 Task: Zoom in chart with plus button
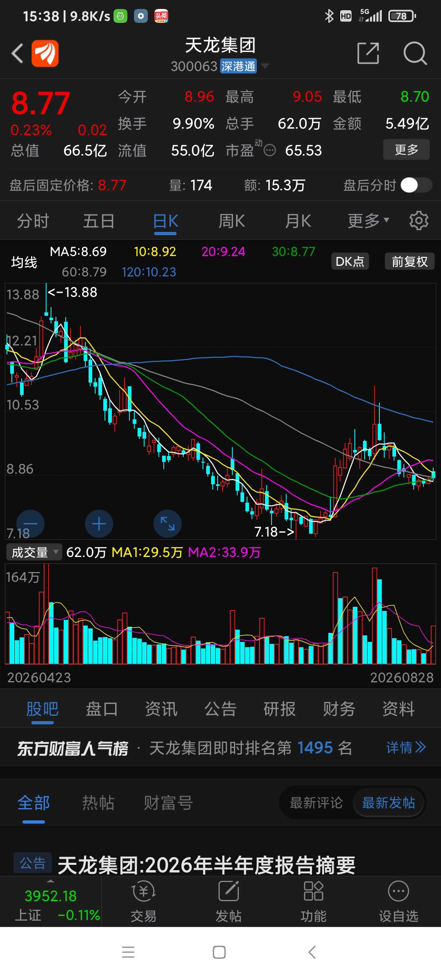pos(99,523)
